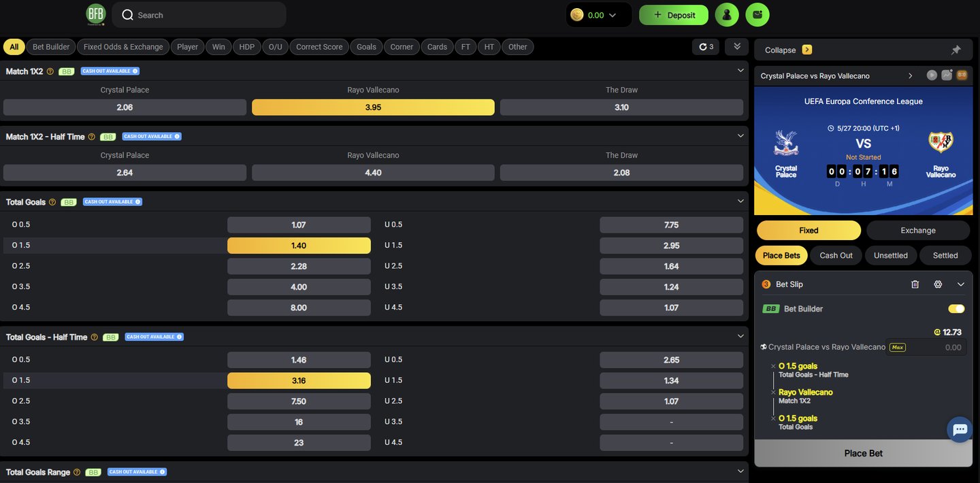Screen dimensions: 980x483
Task: Filter markets by Bet Builder
Action: (x=51, y=47)
